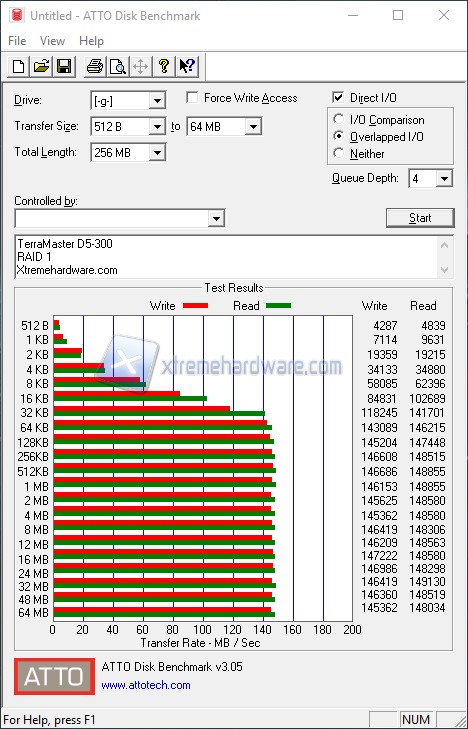Click the 64 MB read value 148034
The image size is (468, 729).
[427, 608]
